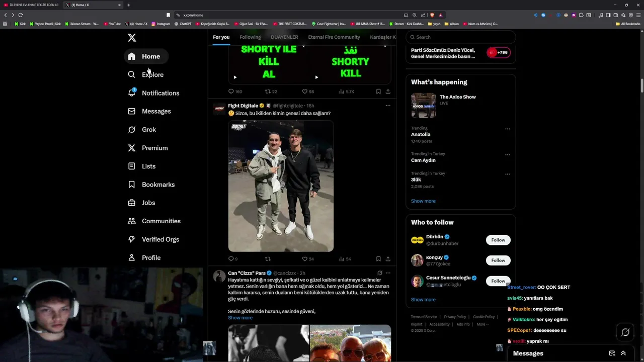Reply to the SHORTY KILL post (160 replies)
Viewport: 644px width, 362px height.
tap(235, 92)
